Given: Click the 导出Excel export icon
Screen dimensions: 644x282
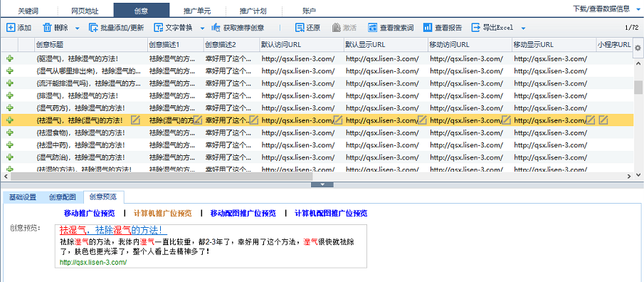Looking at the screenshot, I should pos(475,28).
